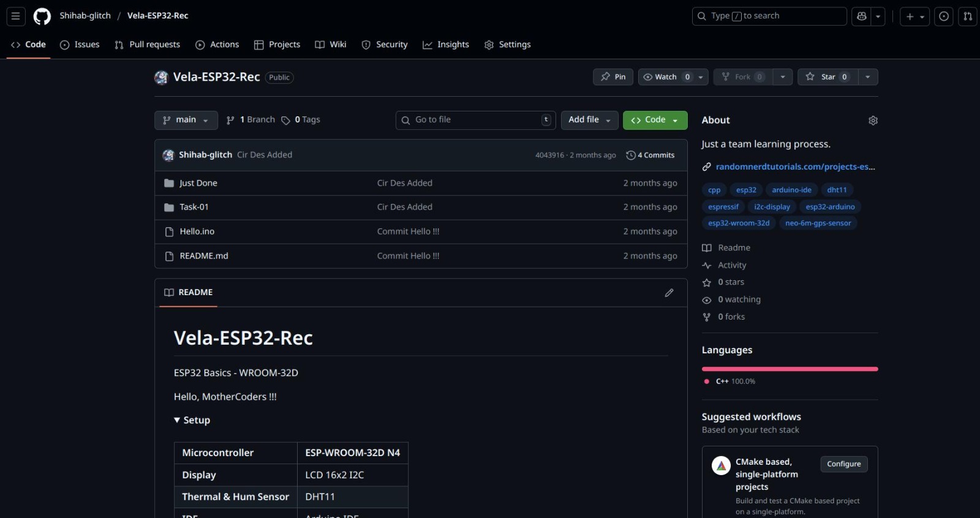Image resolution: width=980 pixels, height=518 pixels.
Task: Click the link icon beside the website URL
Action: tap(706, 167)
